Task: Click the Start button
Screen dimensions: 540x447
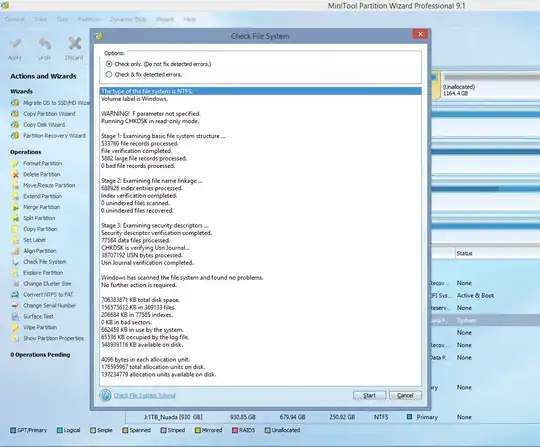Action: coord(370,395)
